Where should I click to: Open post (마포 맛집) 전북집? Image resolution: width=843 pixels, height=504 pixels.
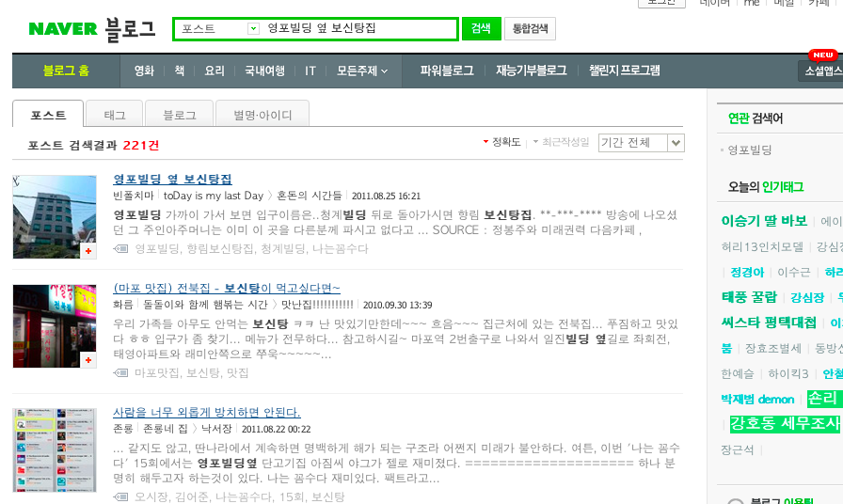(227, 289)
